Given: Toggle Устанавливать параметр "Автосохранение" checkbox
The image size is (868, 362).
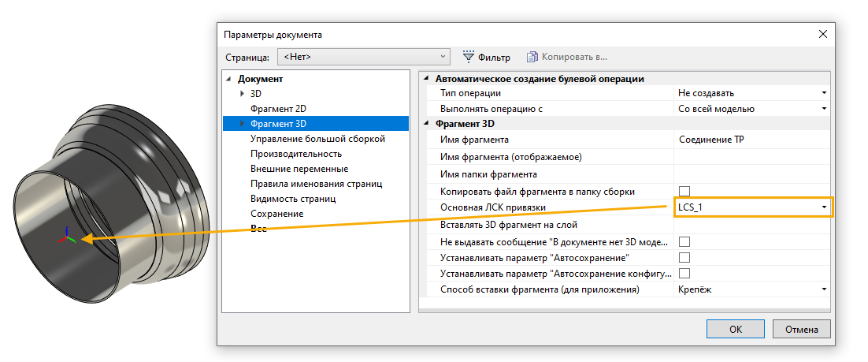Looking at the screenshot, I should pos(684,258).
